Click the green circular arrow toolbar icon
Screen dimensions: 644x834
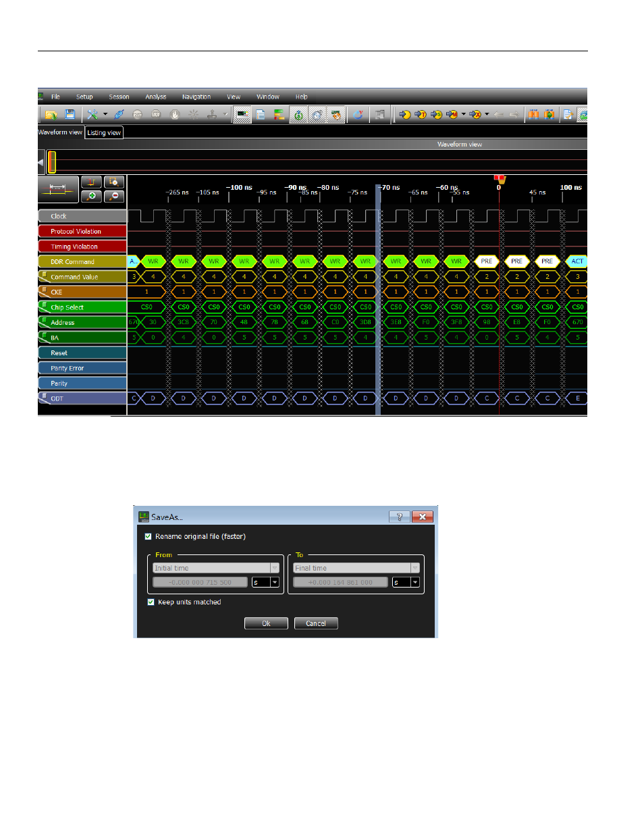pos(298,115)
